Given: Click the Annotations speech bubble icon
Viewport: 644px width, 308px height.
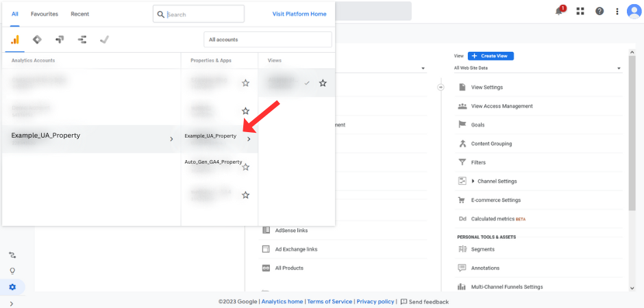Looking at the screenshot, I should pyautogui.click(x=462, y=268).
